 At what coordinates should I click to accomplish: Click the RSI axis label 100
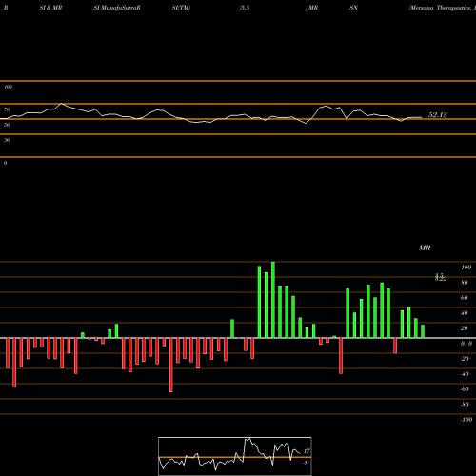pos(8,87)
